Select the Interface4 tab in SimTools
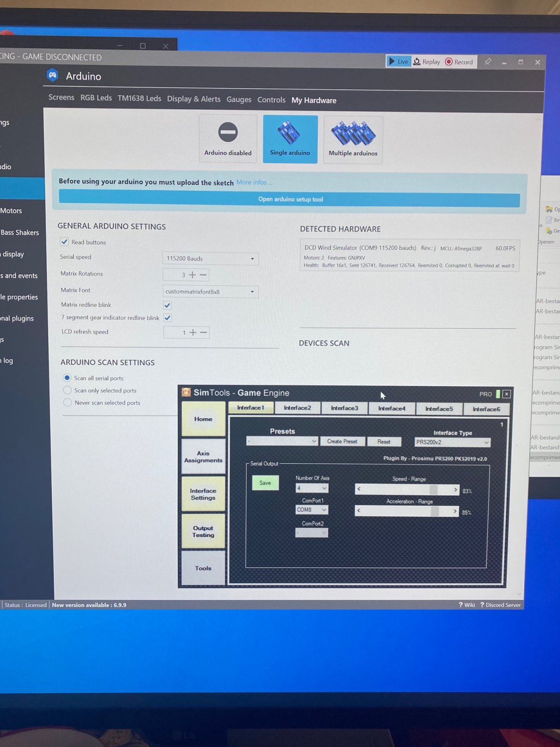The width and height of the screenshot is (560, 747). 392,409
